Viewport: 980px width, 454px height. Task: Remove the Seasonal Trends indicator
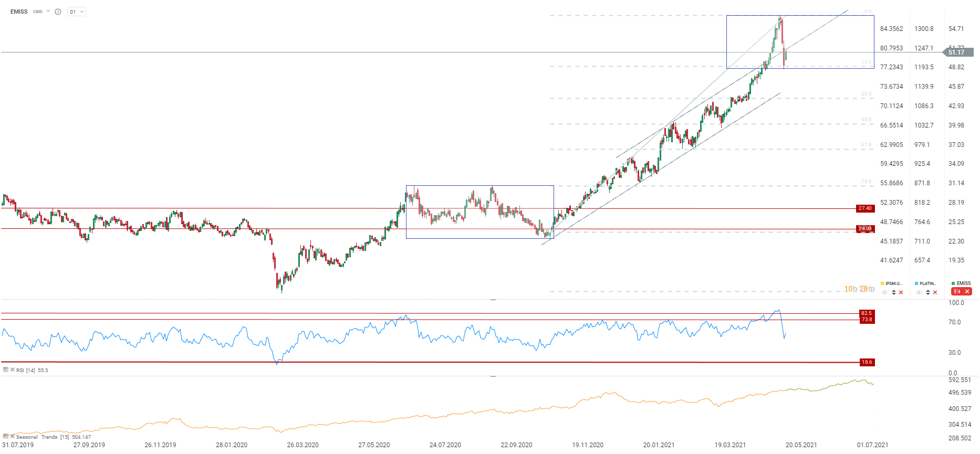(12, 436)
